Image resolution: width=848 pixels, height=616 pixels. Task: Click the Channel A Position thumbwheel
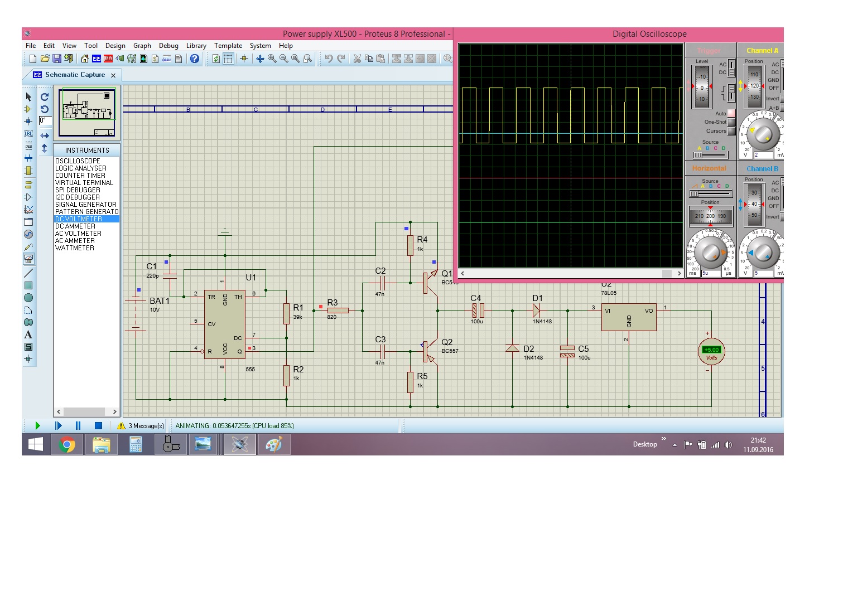(x=754, y=86)
